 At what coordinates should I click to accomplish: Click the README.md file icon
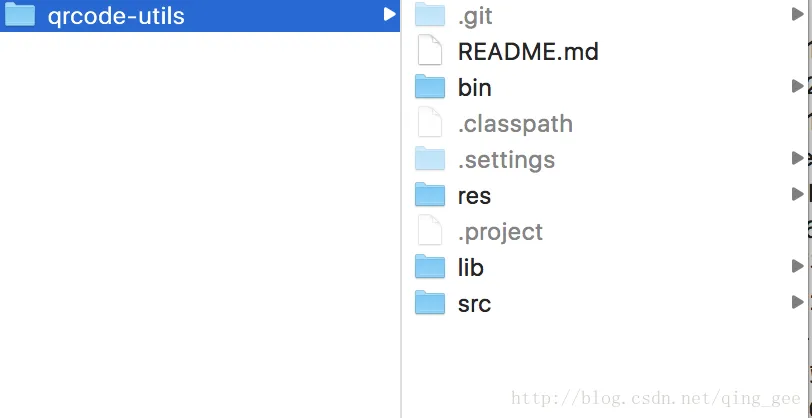(x=429, y=51)
